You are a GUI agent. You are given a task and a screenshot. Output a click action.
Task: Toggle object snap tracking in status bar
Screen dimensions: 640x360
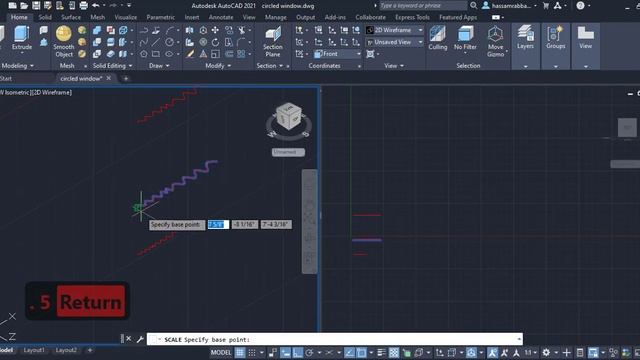(x=349, y=352)
